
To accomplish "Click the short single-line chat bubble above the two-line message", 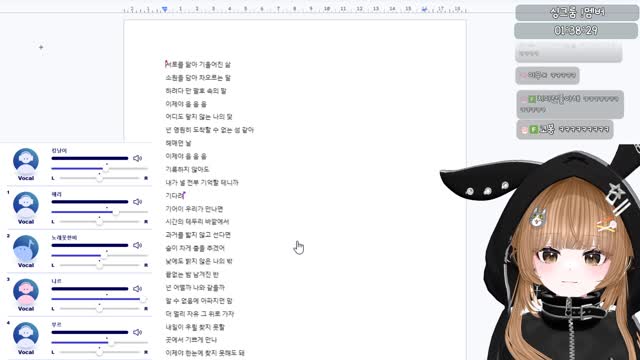I will (x=547, y=75).
